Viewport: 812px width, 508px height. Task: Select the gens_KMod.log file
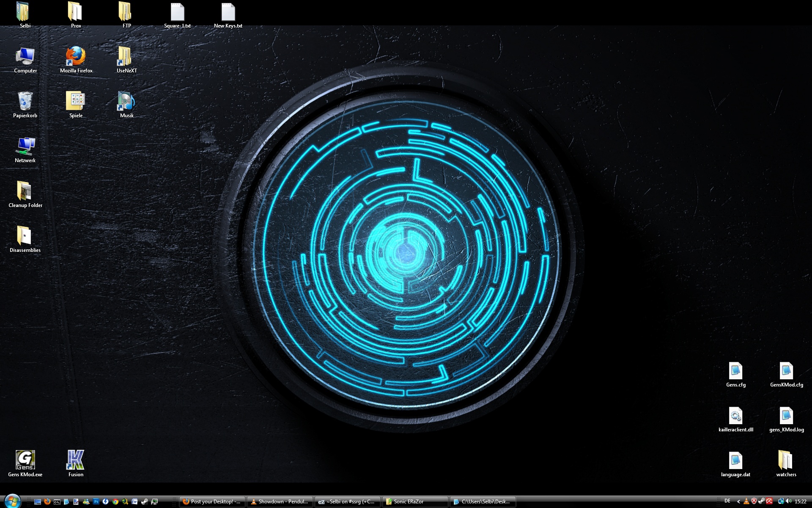pyautogui.click(x=786, y=419)
